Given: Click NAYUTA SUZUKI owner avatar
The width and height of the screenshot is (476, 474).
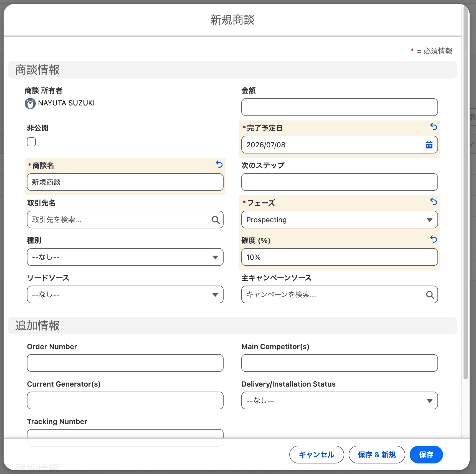Looking at the screenshot, I should click(30, 104).
